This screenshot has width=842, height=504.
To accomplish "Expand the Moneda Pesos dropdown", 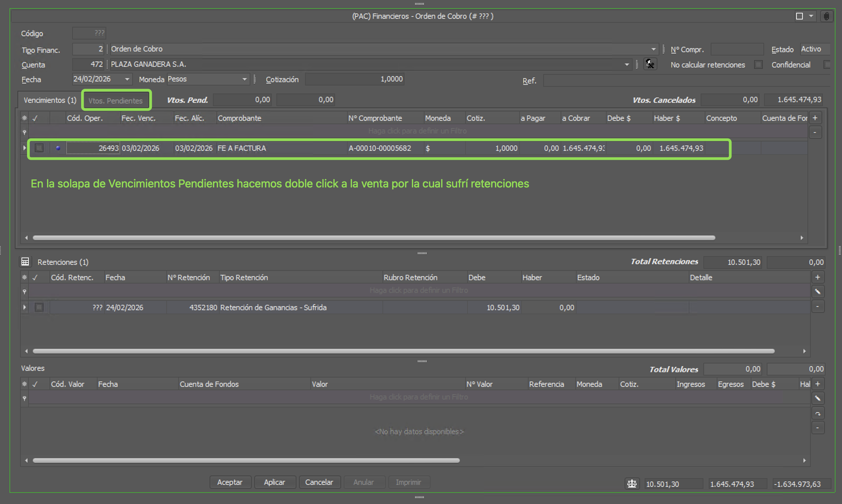I will 244,79.
